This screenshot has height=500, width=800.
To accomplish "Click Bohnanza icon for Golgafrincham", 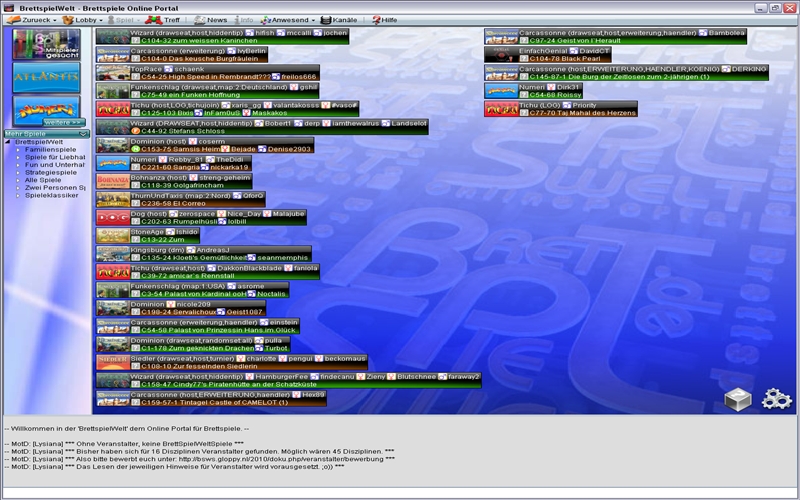I will click(x=113, y=182).
